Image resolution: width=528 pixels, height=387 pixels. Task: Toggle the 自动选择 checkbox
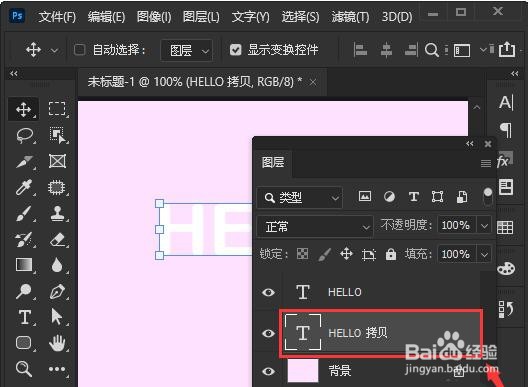pyautogui.click(x=79, y=50)
